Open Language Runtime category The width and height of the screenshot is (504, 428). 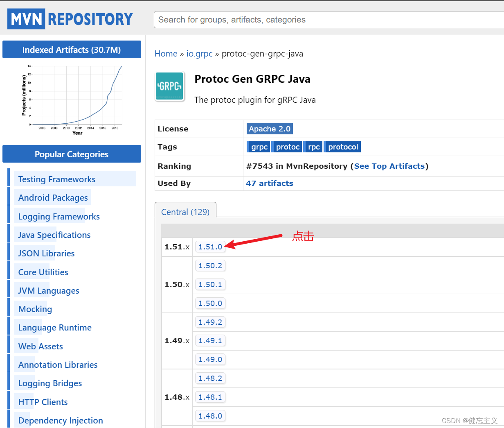[55, 328]
